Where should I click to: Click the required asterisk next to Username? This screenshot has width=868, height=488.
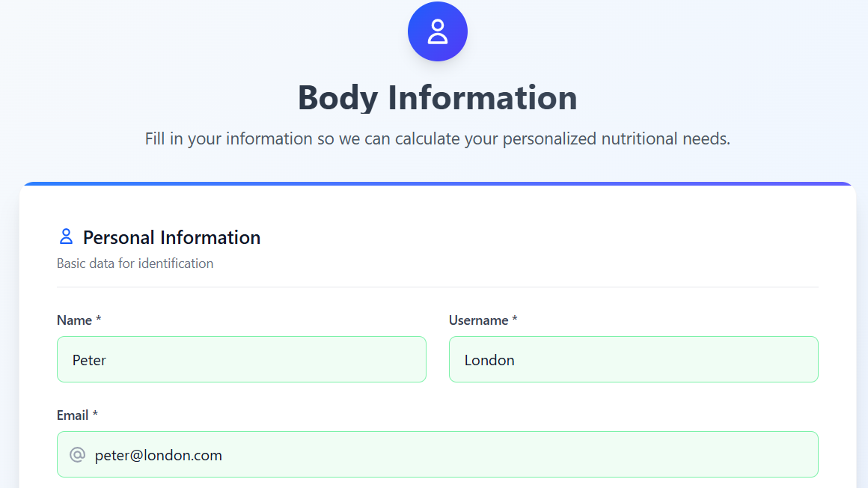pyautogui.click(x=515, y=320)
